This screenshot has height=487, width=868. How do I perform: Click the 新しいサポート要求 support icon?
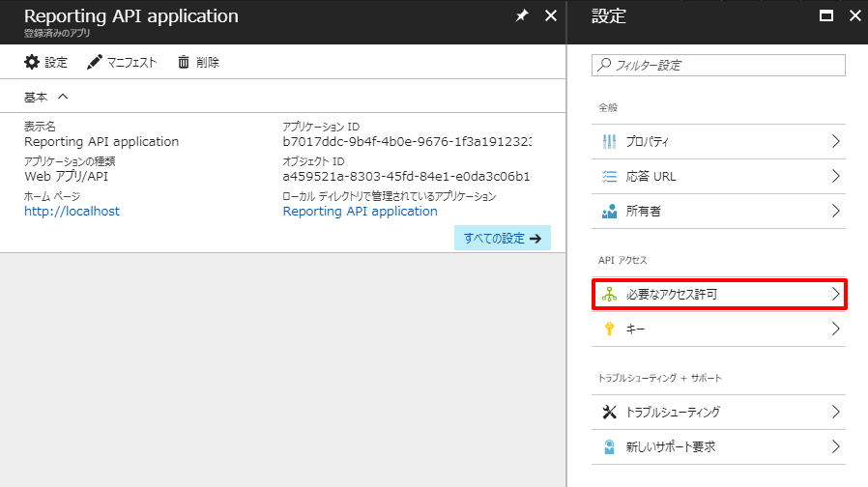coord(609,446)
